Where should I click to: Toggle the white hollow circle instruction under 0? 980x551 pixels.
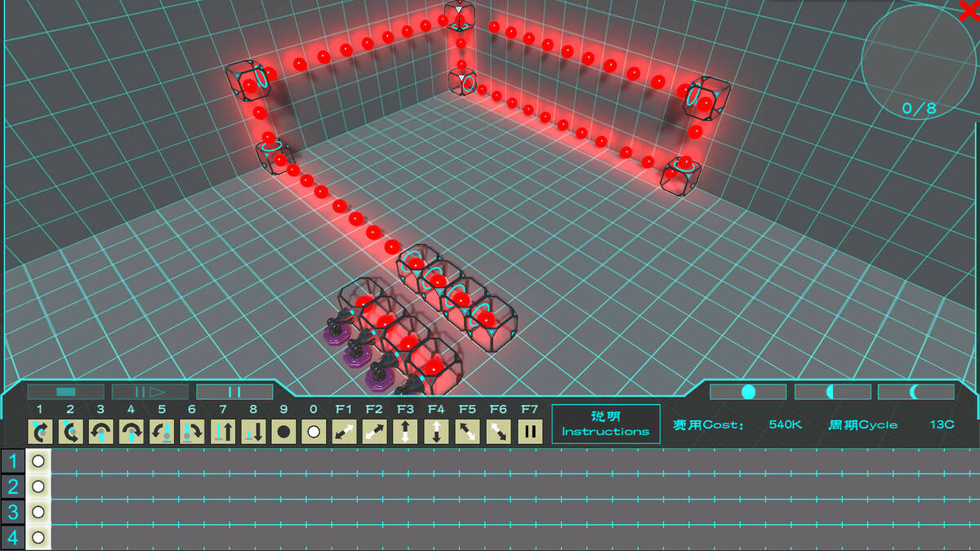pyautogui.click(x=314, y=431)
